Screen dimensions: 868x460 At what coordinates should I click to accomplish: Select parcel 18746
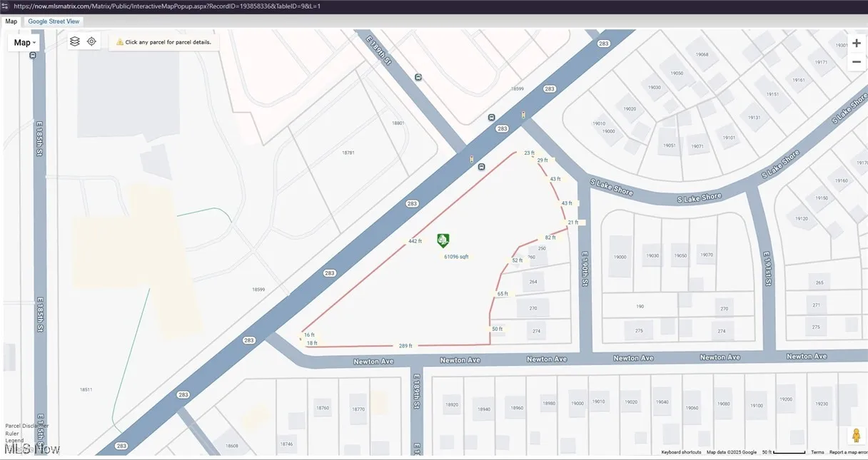click(286, 444)
